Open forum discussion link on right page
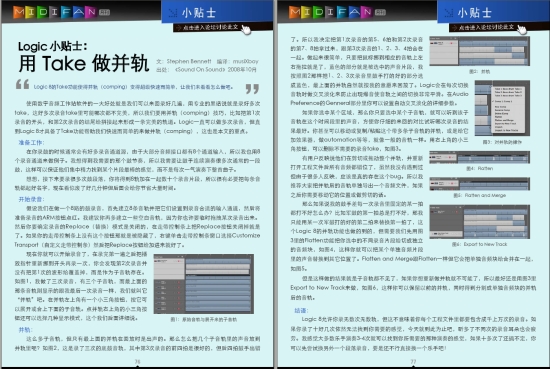Image resolution: width=550 pixels, height=369 pixels. (x=483, y=27)
